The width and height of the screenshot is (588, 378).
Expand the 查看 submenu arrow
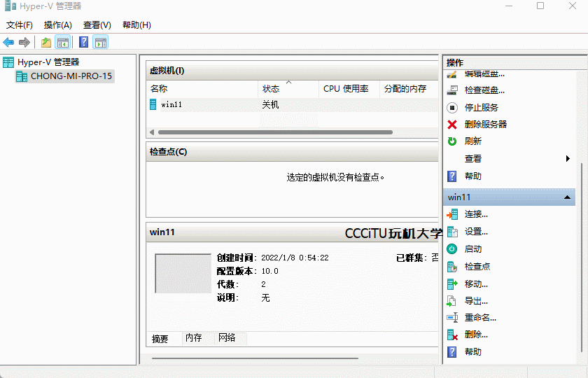[568, 159]
